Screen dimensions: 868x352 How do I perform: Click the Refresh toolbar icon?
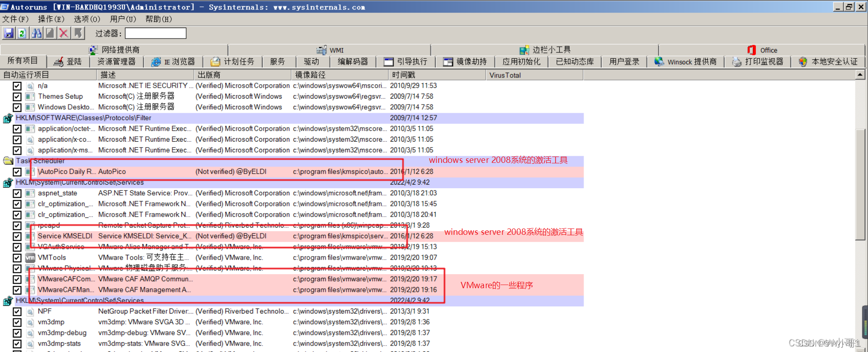[x=22, y=33]
